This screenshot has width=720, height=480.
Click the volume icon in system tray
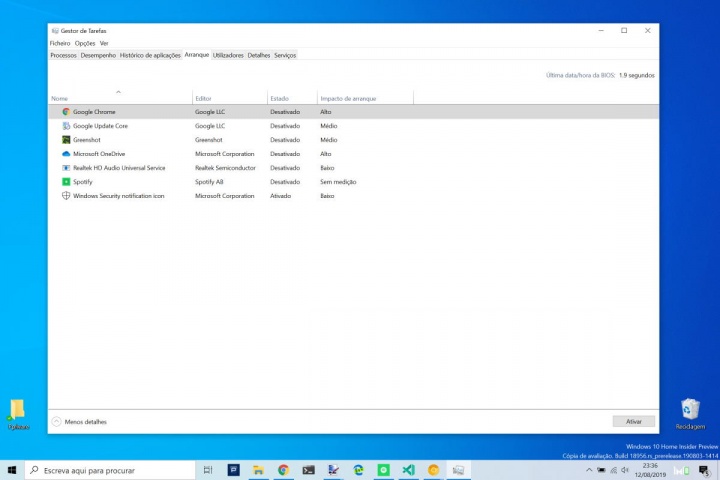(625, 470)
